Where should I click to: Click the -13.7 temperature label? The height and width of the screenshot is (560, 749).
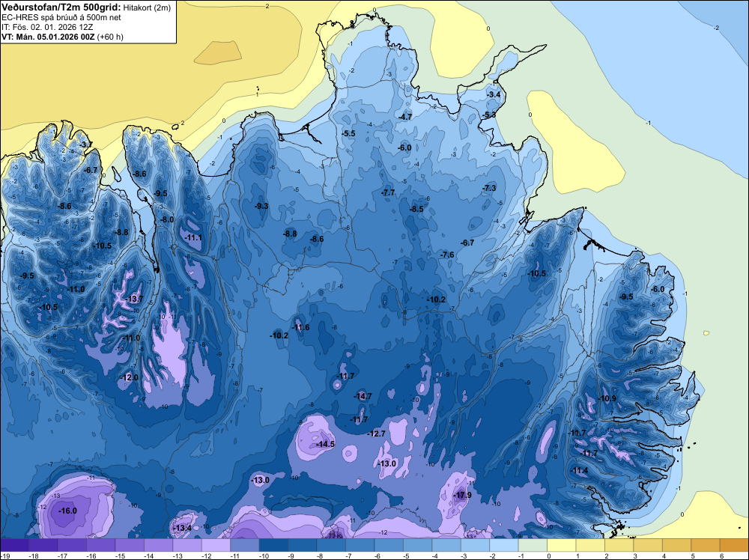point(134,299)
